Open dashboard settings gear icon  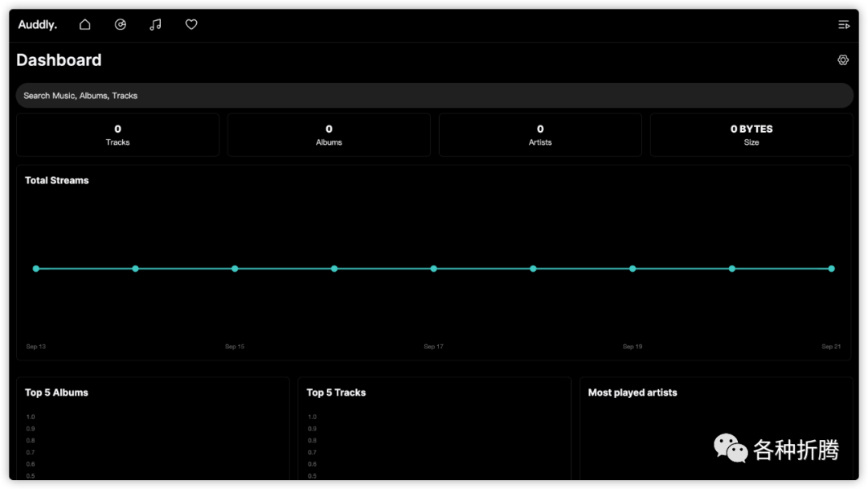842,60
